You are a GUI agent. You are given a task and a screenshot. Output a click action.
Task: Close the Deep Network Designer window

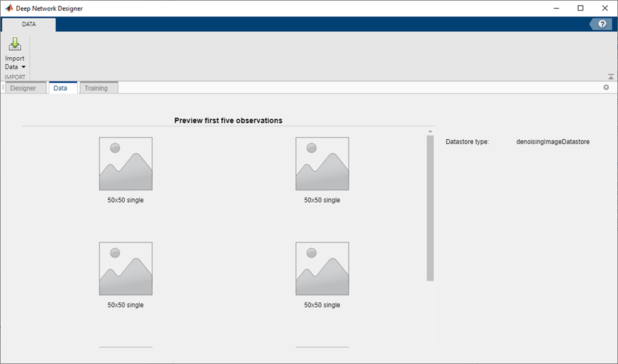coord(604,9)
